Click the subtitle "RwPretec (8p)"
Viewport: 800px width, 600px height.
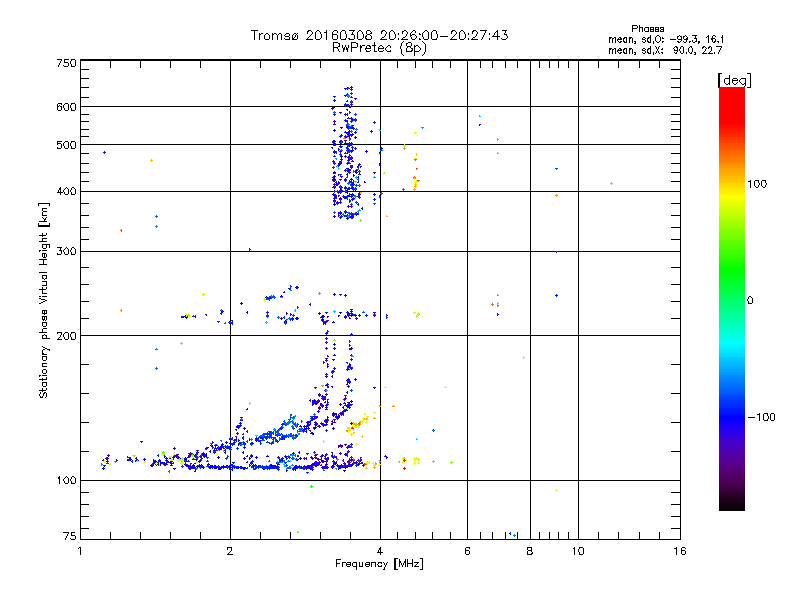pos(379,48)
